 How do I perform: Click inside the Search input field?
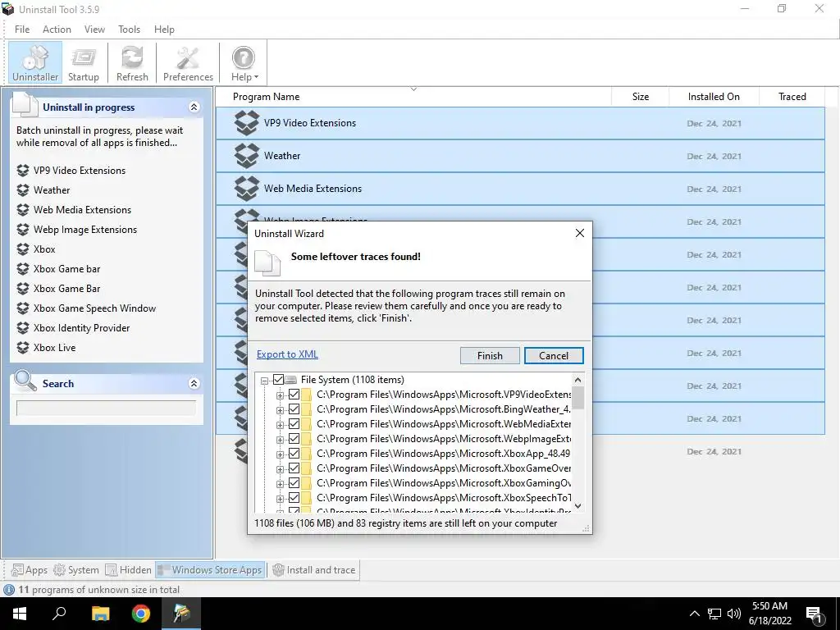106,409
